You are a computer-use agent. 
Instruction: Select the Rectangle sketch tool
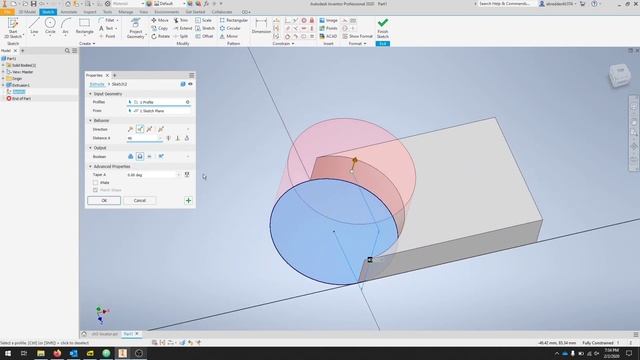84,26
